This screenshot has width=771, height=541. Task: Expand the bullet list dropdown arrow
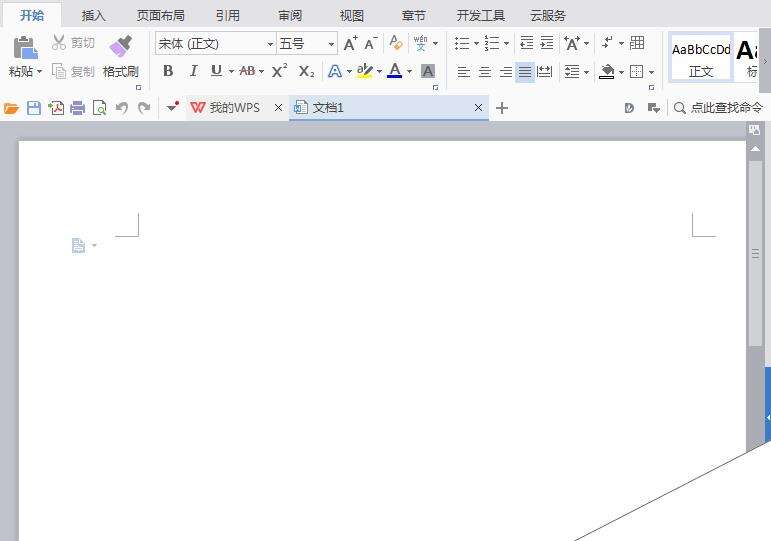pos(476,43)
